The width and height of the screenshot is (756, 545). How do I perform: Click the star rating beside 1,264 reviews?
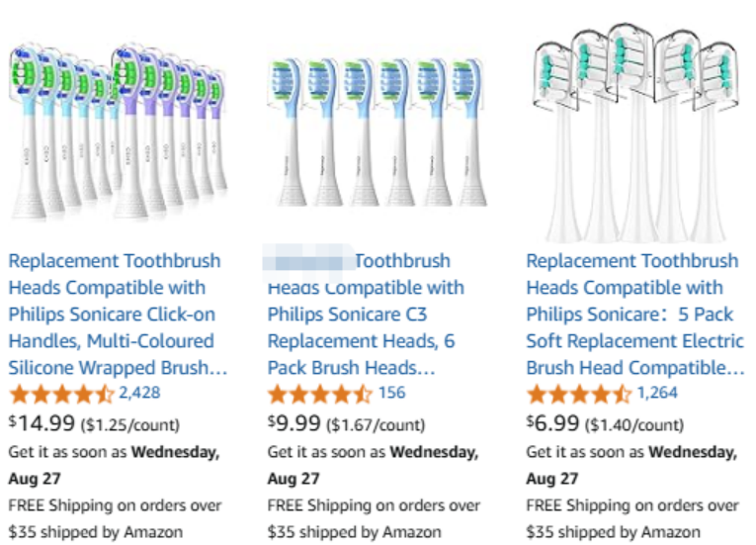(x=579, y=394)
